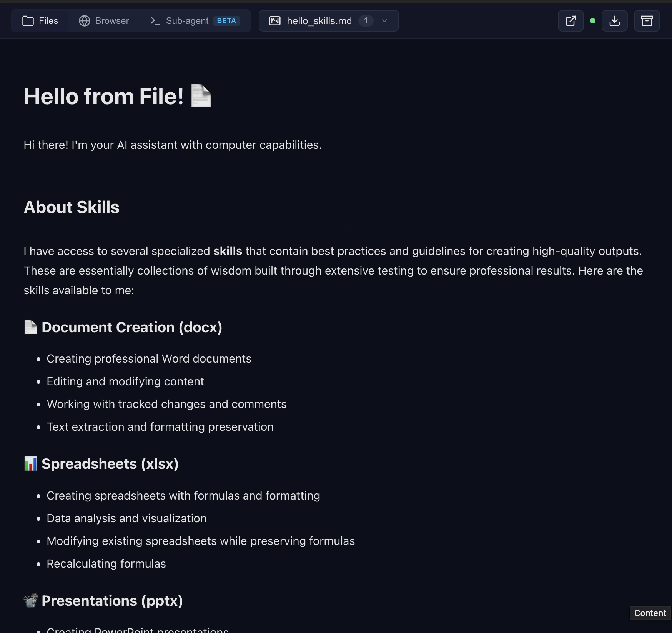Click the About Skills heading
The image size is (672, 633).
click(71, 207)
